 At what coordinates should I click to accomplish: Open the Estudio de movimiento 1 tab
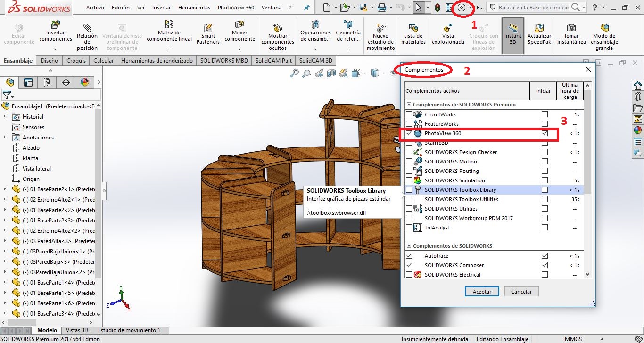click(129, 330)
